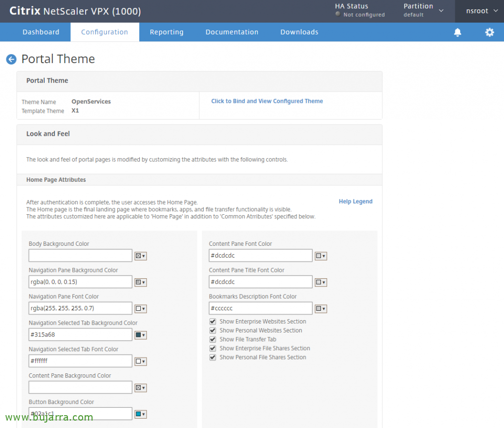The height and width of the screenshot is (428, 504).
Task: Open the notifications bell icon
Action: (x=457, y=32)
